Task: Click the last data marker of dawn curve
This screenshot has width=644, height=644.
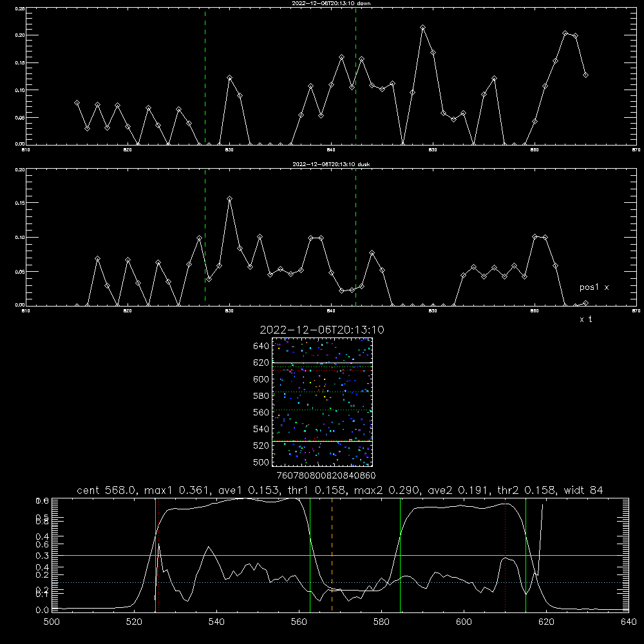Action: (585, 75)
